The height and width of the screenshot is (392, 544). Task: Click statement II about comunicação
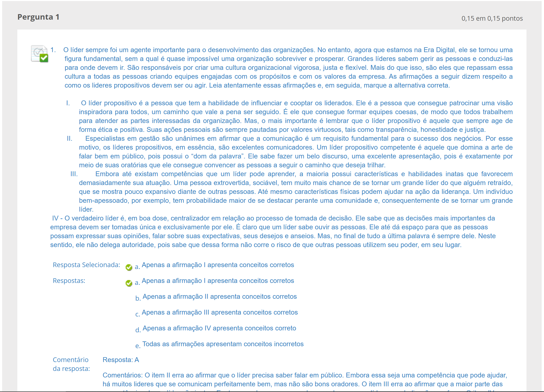coord(295,152)
